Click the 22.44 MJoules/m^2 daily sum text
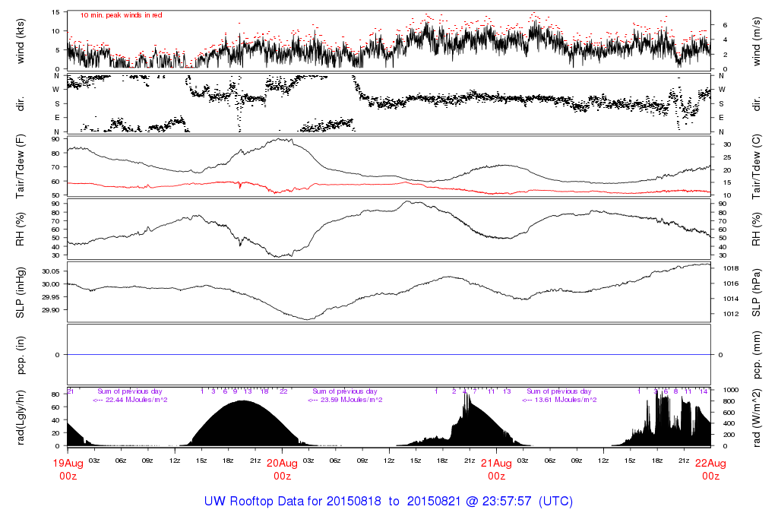Image resolution: width=778 pixels, height=532 pixels. pyautogui.click(x=130, y=400)
